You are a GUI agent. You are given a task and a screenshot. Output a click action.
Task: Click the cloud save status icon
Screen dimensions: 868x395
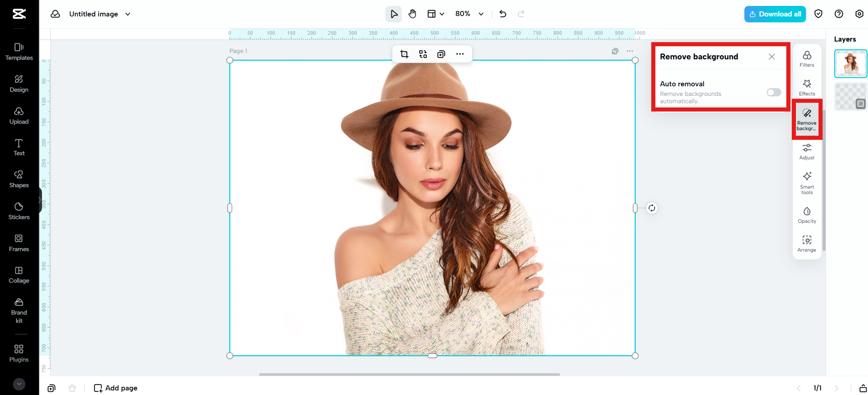point(55,14)
